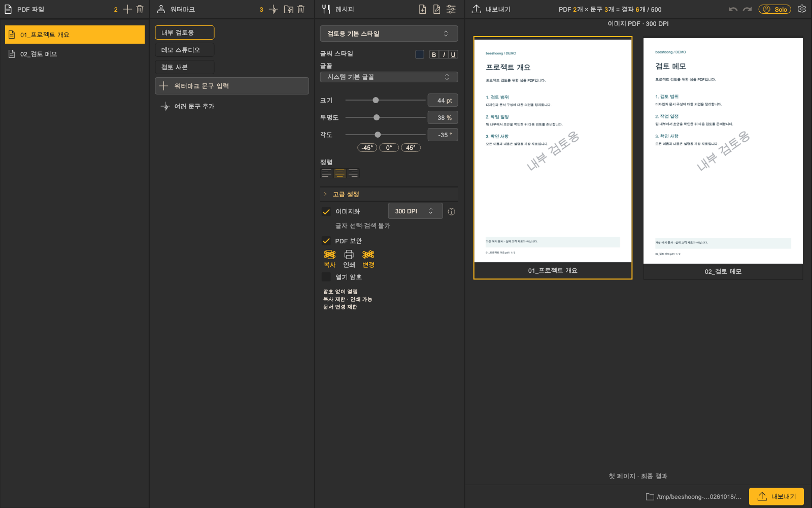The height and width of the screenshot is (508, 812).
Task: Open 시스템 기본 글꼴 font dropdown
Action: coord(389,77)
